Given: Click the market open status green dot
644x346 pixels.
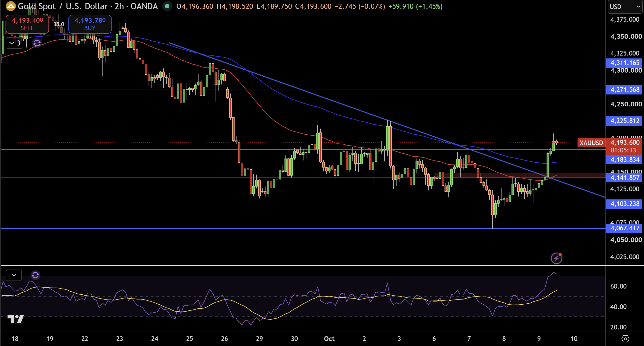Looking at the screenshot, I should pyautogui.click(x=167, y=6).
